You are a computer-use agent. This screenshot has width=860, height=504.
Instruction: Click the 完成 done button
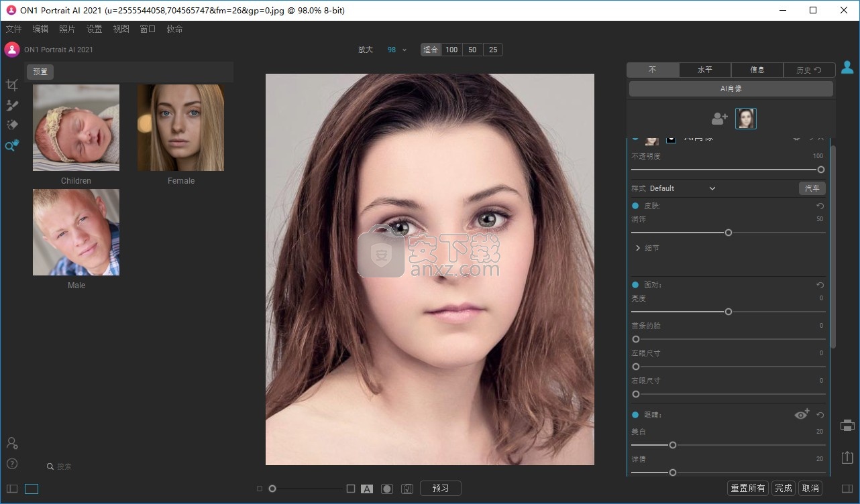coord(784,489)
